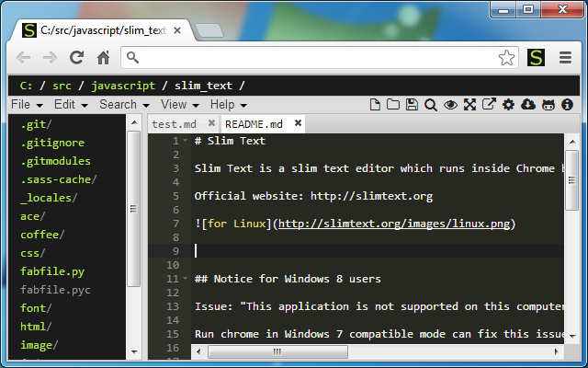Open settings gear icon
Image resolution: width=588 pixels, height=368 pixels.
click(x=508, y=104)
